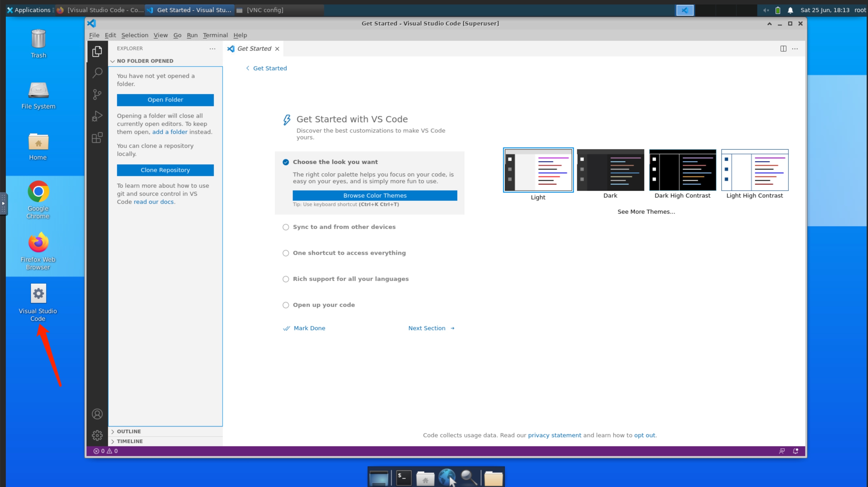This screenshot has height=487, width=868.
Task: Open the File menu
Action: [x=94, y=35]
